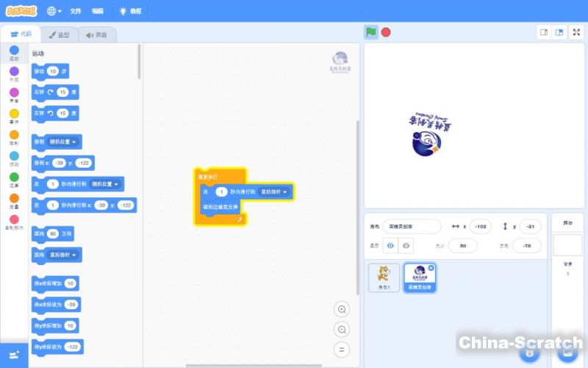Image resolution: width=588 pixels, height=368 pixels.
Task: Hide sprite using crossed-eye icon
Action: 405,245
